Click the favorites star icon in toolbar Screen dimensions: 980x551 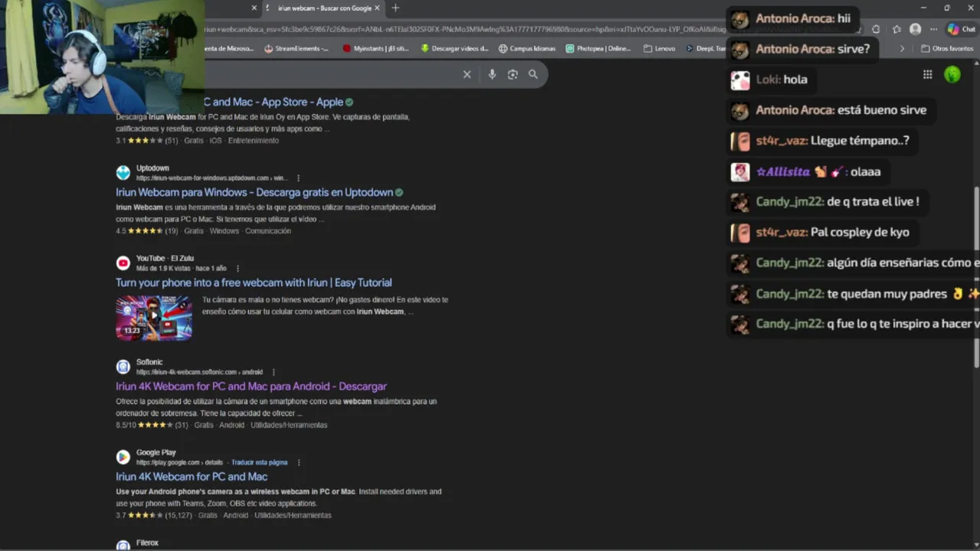coord(896,29)
